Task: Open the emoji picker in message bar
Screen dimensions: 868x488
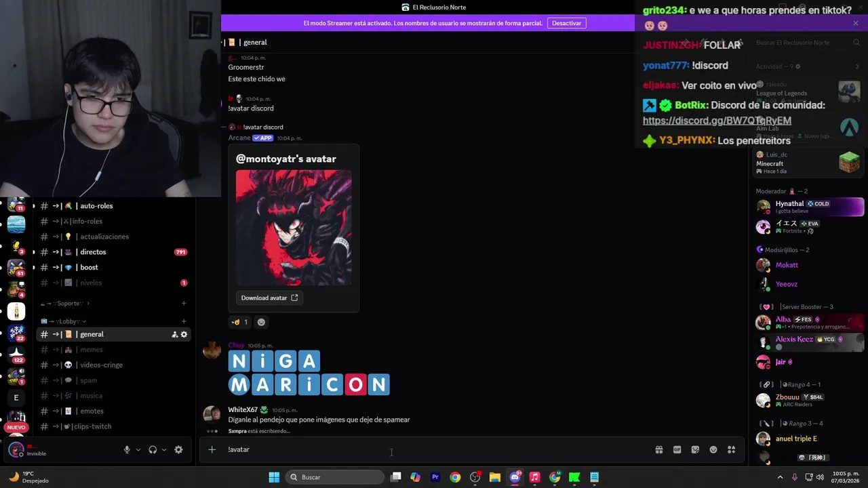Action: click(x=713, y=449)
